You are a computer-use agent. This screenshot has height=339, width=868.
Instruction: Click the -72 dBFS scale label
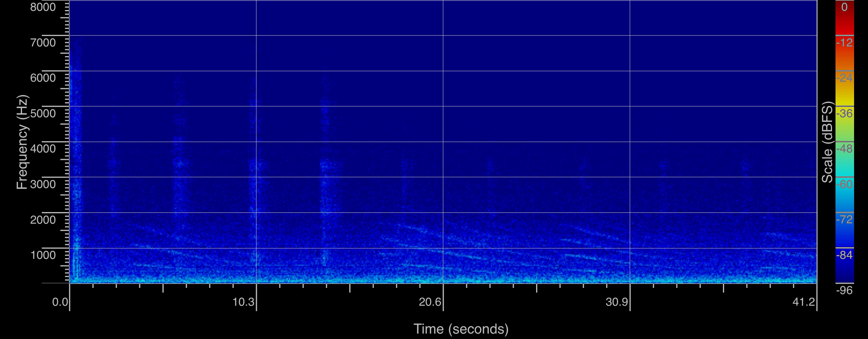click(x=844, y=220)
